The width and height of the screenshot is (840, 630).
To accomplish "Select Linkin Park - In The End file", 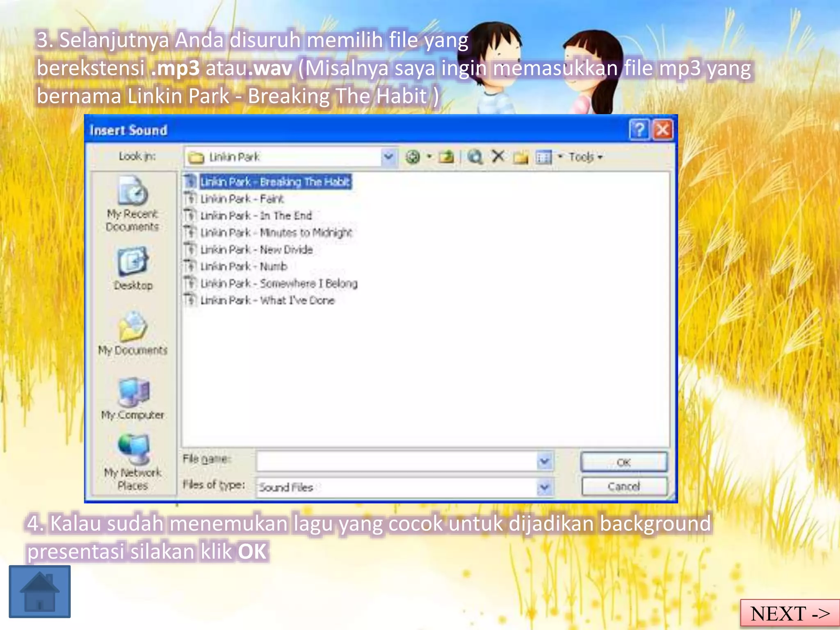I will pyautogui.click(x=256, y=216).
